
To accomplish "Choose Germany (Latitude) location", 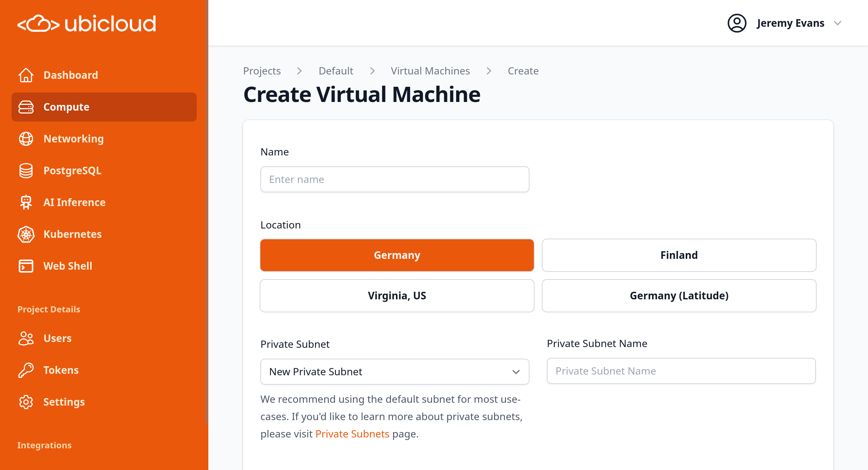I will click(679, 296).
